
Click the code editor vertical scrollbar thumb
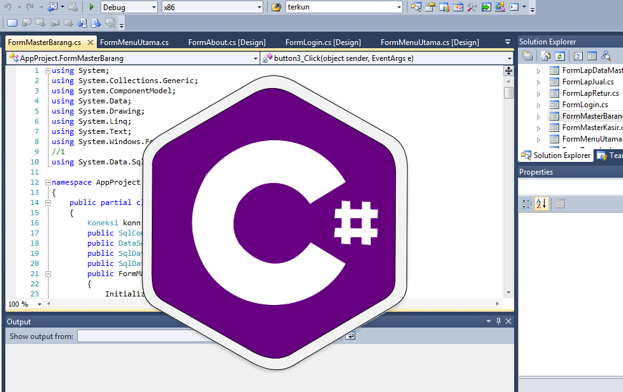pos(508,93)
